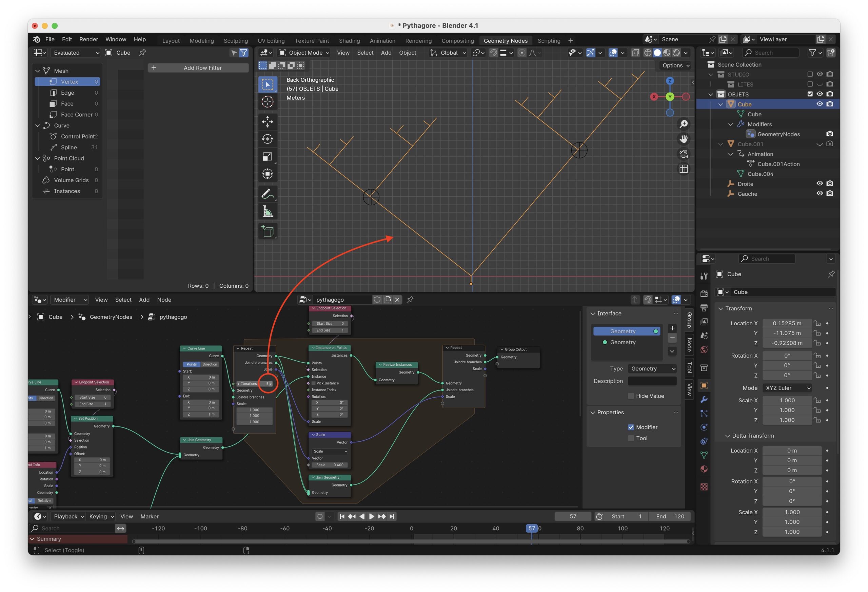Open the Render properties tab icon

(704, 294)
